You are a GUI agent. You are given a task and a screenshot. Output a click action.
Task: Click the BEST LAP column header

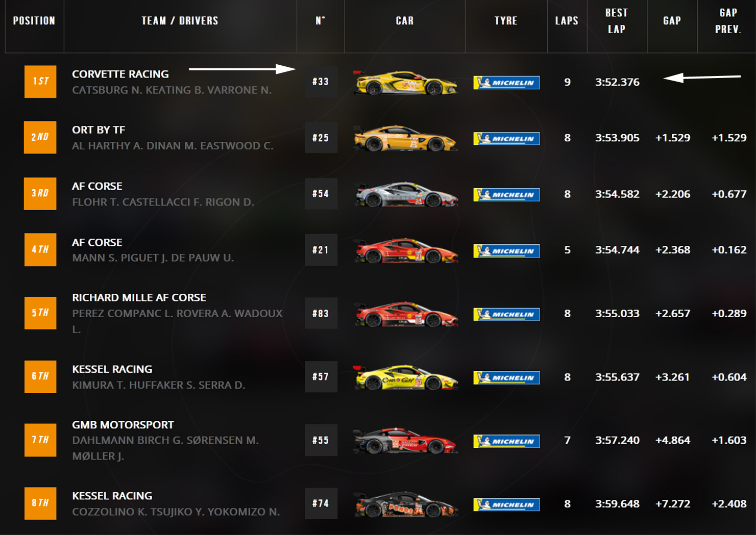click(x=617, y=21)
